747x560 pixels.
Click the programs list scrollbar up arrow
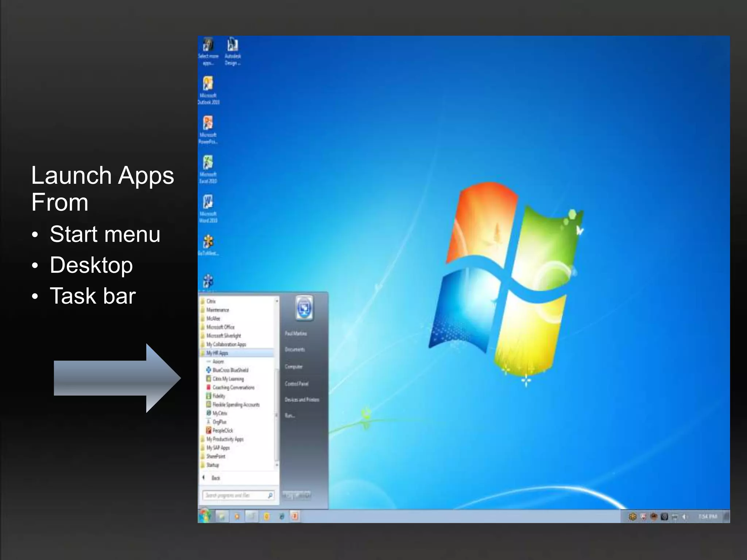tap(277, 301)
